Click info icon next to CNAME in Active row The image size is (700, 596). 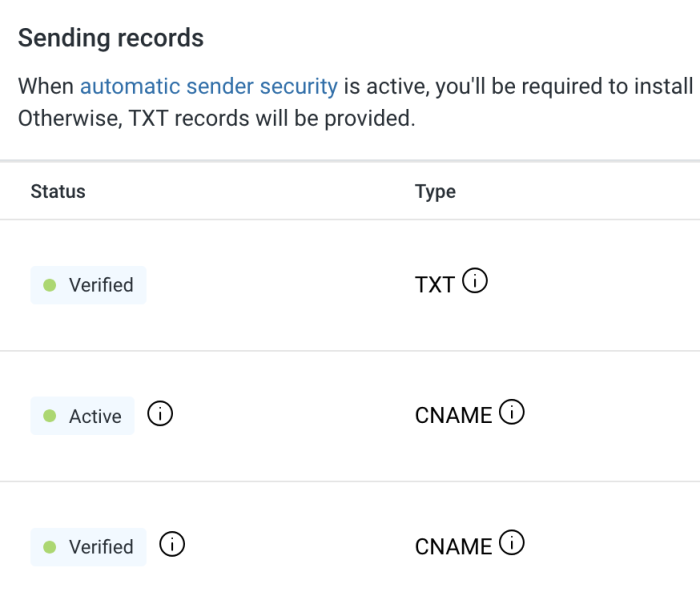click(511, 413)
